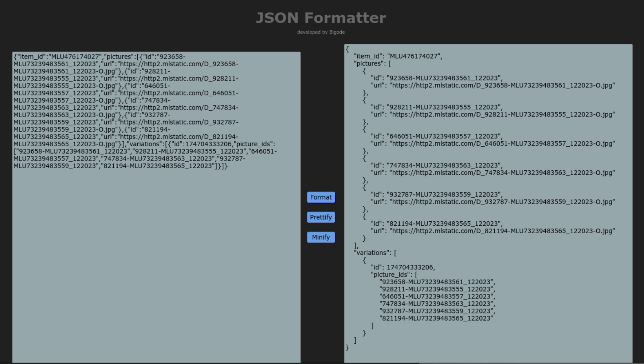This screenshot has width=644, height=364.
Task: Click 747834 entry inside the picture_ids list
Action: tap(437, 304)
